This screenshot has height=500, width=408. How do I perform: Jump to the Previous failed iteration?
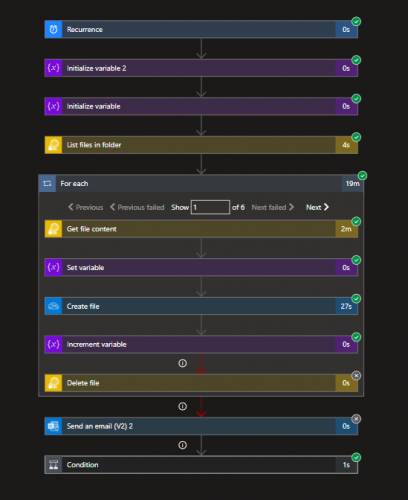(x=137, y=207)
